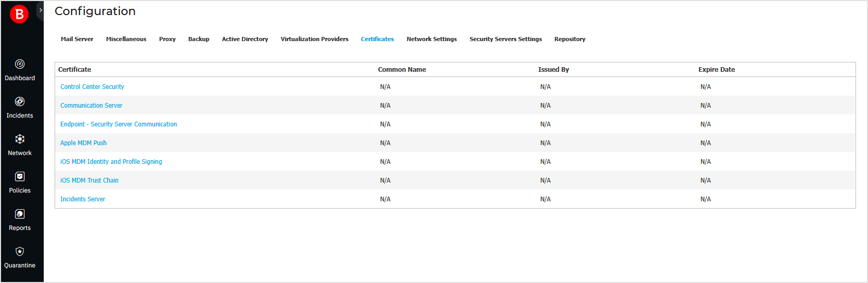Image resolution: width=868 pixels, height=283 pixels.
Task: Click Common Name N/A for Incidents Server
Action: (385, 199)
